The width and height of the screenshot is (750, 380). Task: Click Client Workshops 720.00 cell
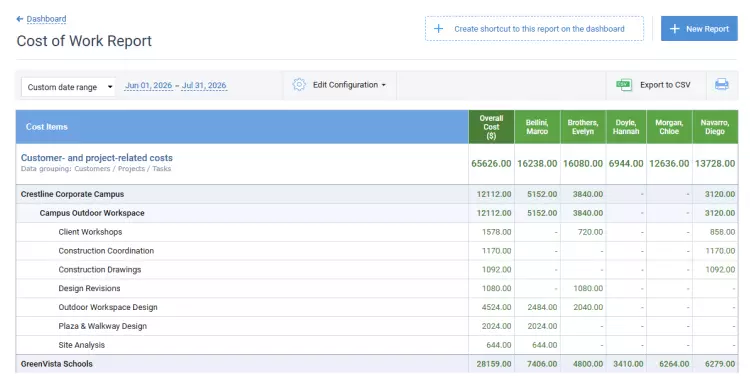[590, 232]
